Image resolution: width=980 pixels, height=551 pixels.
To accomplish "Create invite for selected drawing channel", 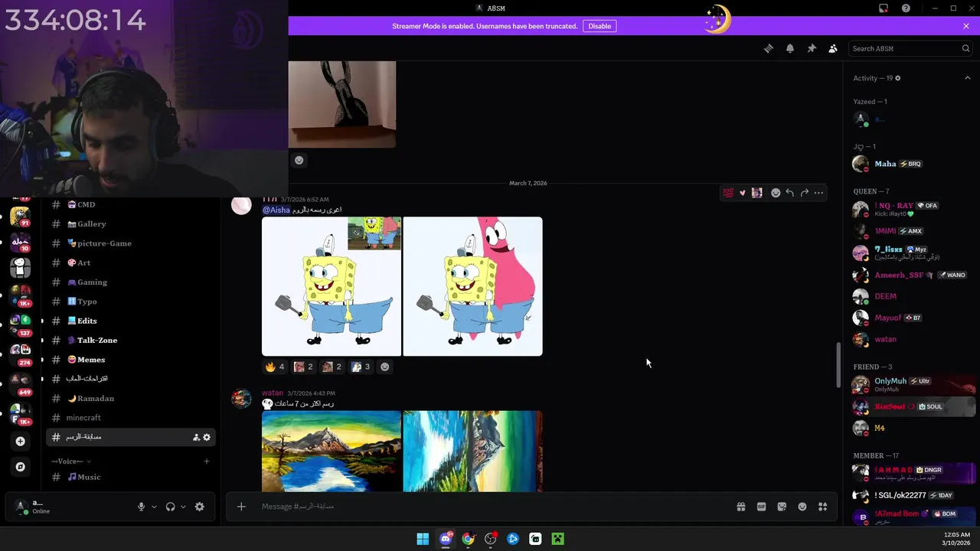I will click(196, 437).
